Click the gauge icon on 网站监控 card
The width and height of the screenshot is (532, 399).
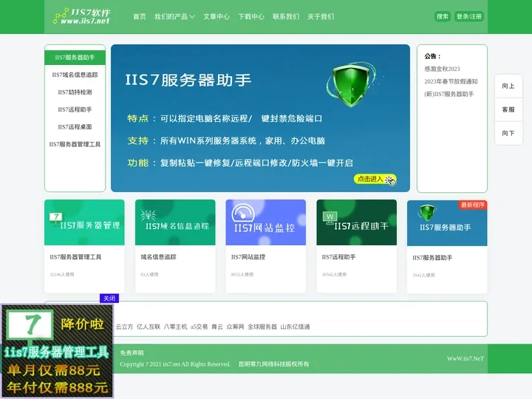243,212
